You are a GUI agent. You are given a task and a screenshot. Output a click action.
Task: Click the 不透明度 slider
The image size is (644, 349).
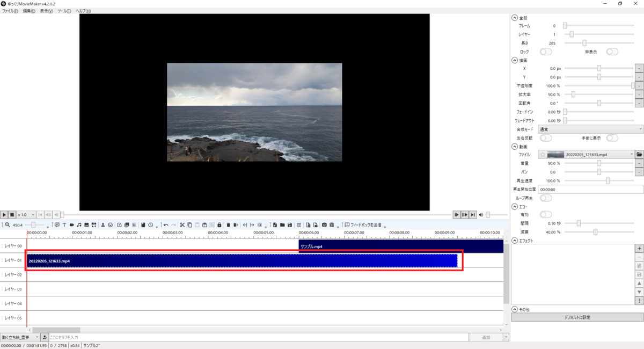[599, 85]
